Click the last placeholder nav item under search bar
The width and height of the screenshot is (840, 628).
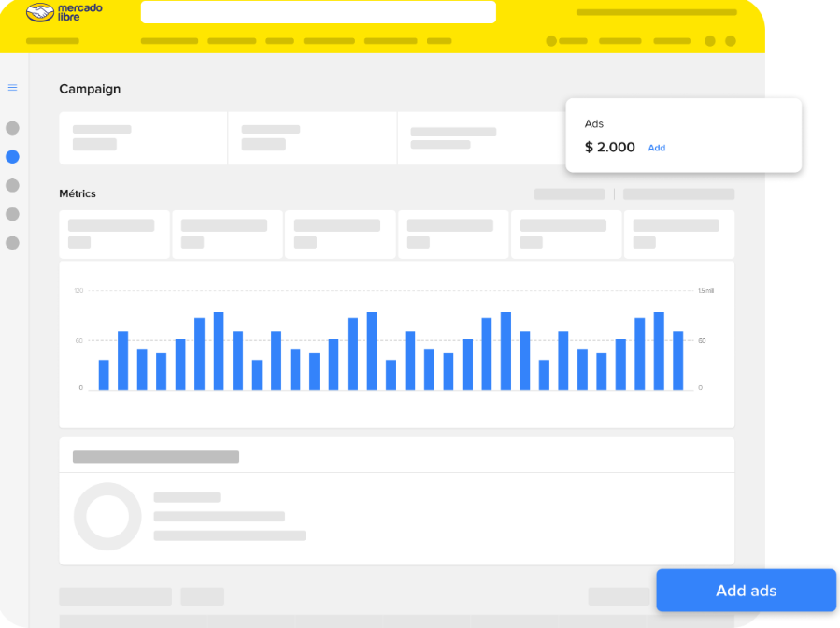pyautogui.click(x=439, y=41)
